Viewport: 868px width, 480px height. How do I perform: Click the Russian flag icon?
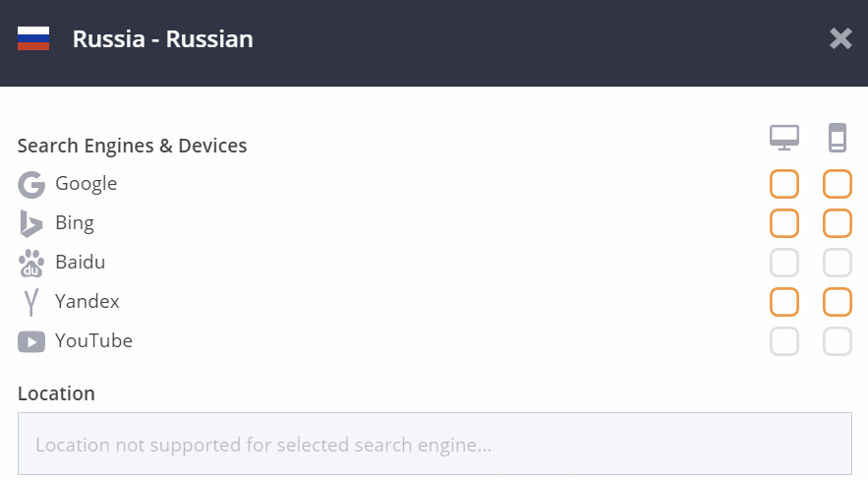pos(33,38)
